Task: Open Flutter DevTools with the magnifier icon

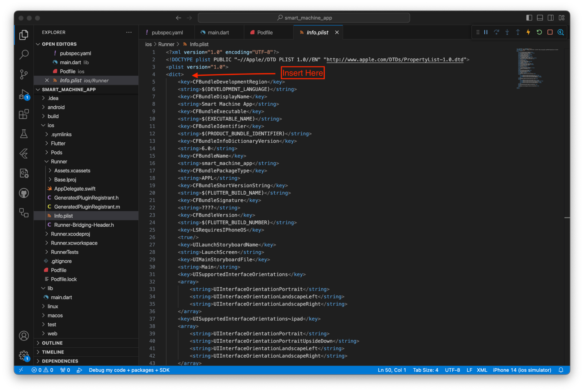Action: [x=561, y=32]
